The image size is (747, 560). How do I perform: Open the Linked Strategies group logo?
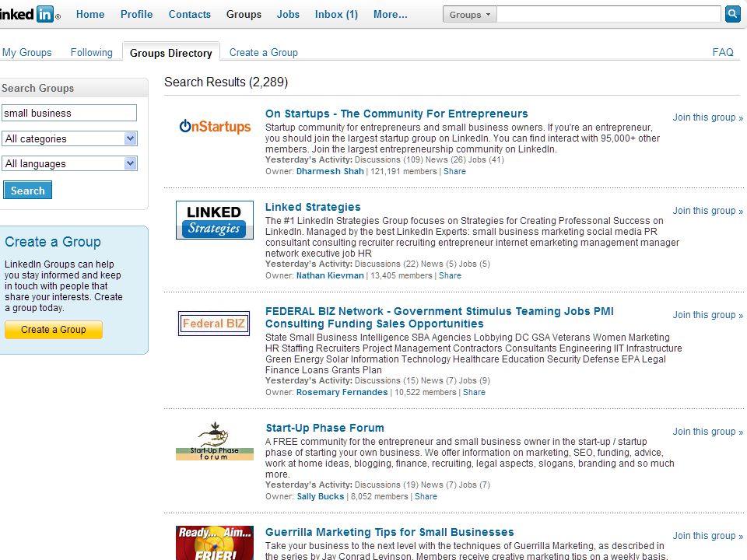pos(215,219)
